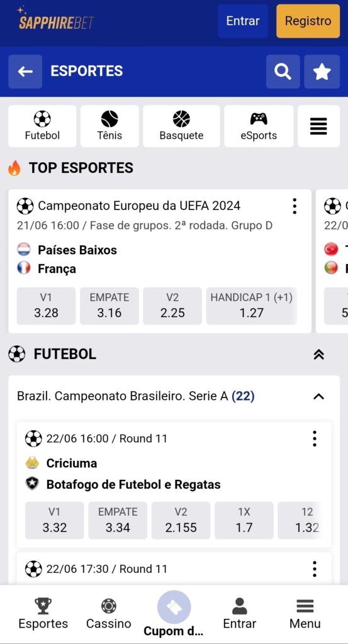Pick HANDICAP 1 (+1) odds 1.27
This screenshot has height=644, width=348.
pyautogui.click(x=252, y=306)
